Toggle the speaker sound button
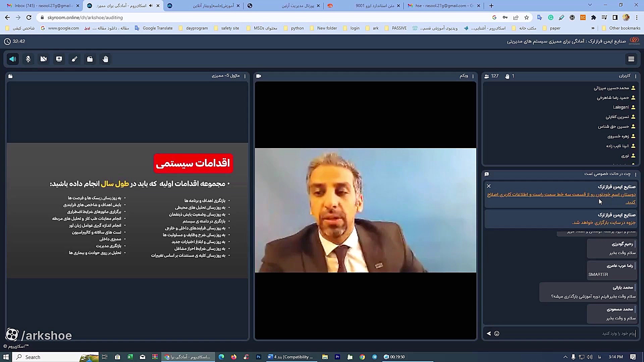644x362 pixels. [x=13, y=59]
